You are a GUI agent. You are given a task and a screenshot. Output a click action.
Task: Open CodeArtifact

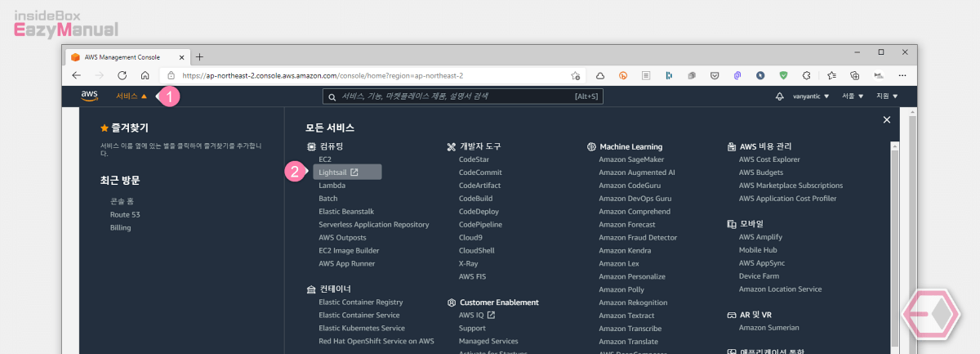480,186
